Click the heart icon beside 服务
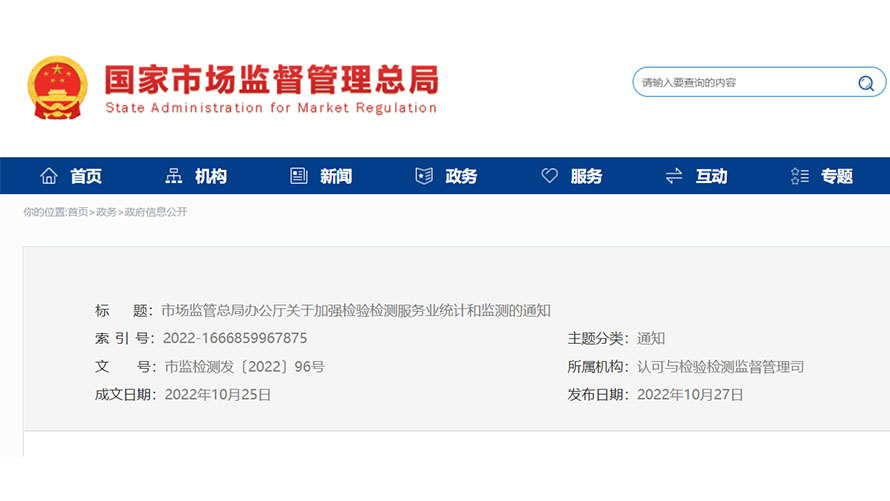 (x=549, y=175)
